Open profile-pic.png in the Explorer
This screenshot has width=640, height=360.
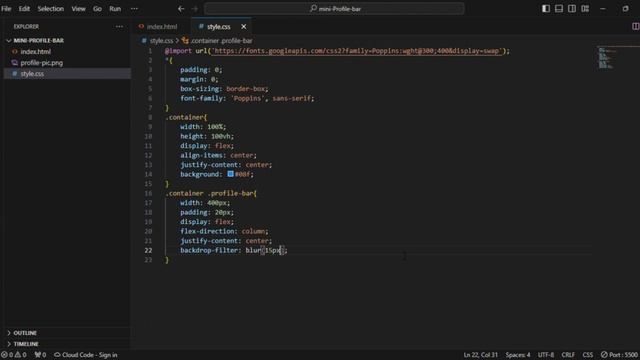point(41,62)
